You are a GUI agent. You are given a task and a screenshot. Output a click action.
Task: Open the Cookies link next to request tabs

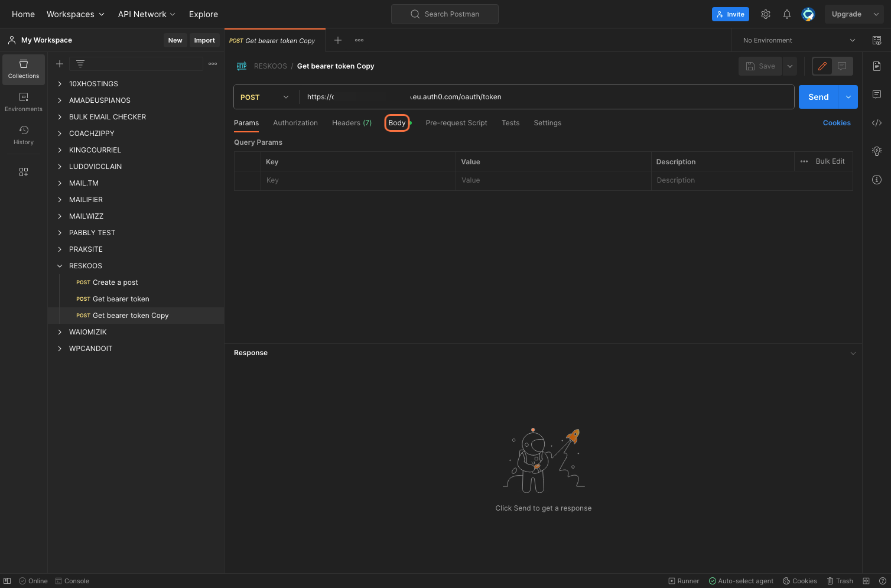coord(837,123)
